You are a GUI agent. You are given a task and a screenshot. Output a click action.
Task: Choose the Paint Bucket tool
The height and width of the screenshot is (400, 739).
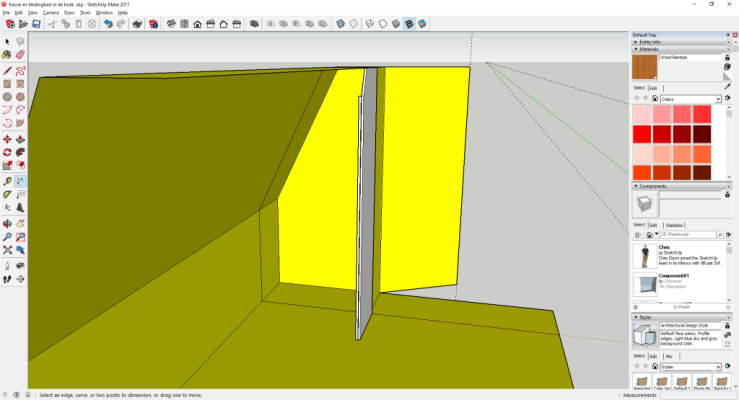pos(8,55)
